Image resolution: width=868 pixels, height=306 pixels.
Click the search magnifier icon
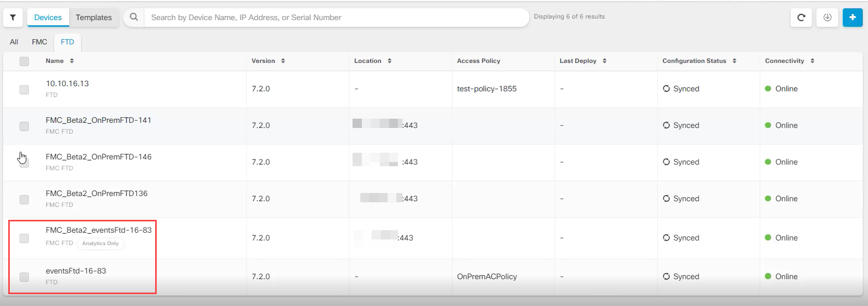[134, 17]
